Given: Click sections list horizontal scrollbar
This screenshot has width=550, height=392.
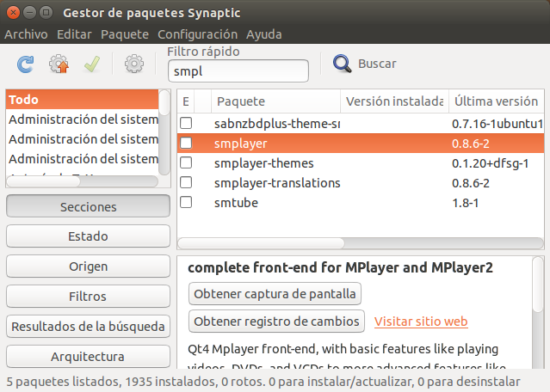Looking at the screenshot, I should (x=82, y=181).
